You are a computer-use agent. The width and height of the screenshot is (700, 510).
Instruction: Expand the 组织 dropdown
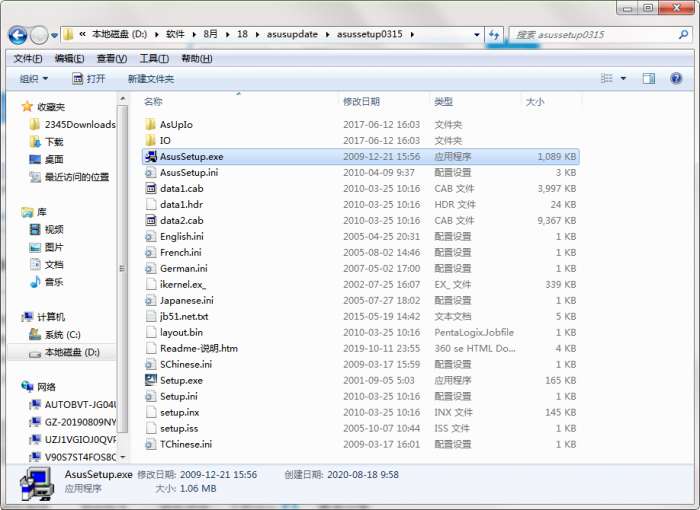coord(34,79)
